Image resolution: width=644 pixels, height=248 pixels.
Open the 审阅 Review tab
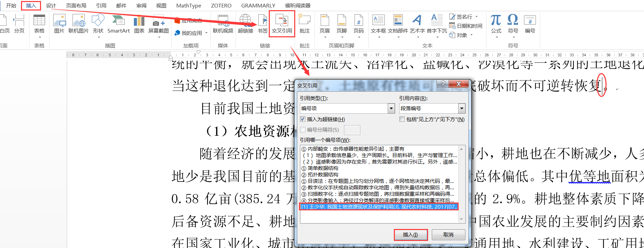[141, 5]
